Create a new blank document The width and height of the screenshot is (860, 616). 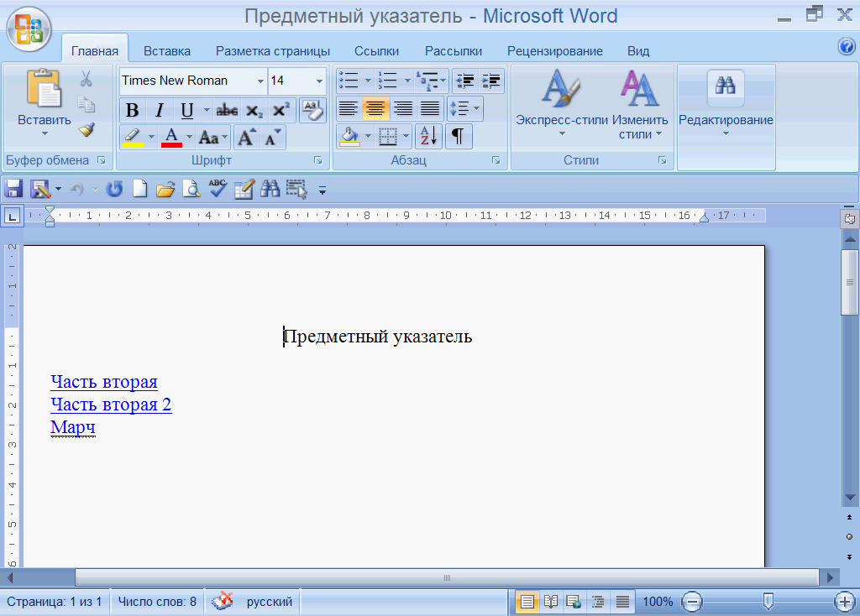point(140,189)
